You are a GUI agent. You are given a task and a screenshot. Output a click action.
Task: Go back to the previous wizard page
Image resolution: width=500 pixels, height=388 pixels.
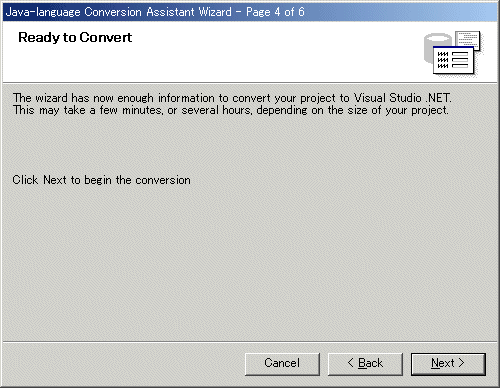[x=365, y=364]
